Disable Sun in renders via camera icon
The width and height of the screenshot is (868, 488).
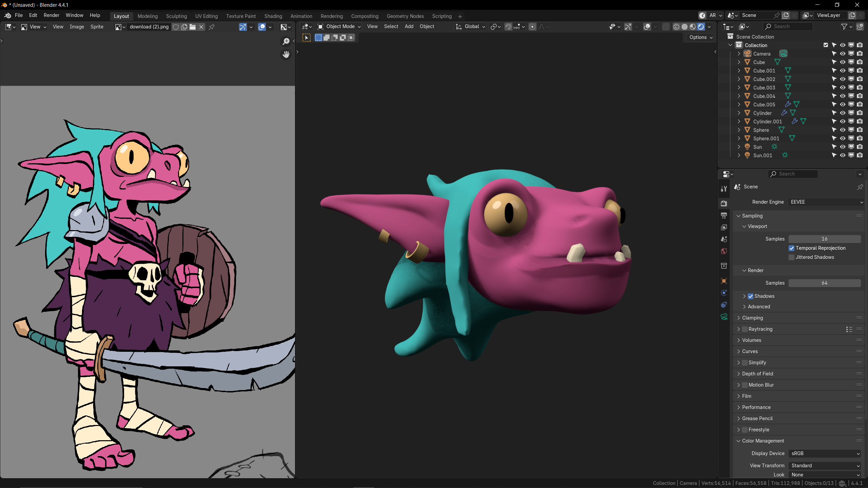[860, 147]
